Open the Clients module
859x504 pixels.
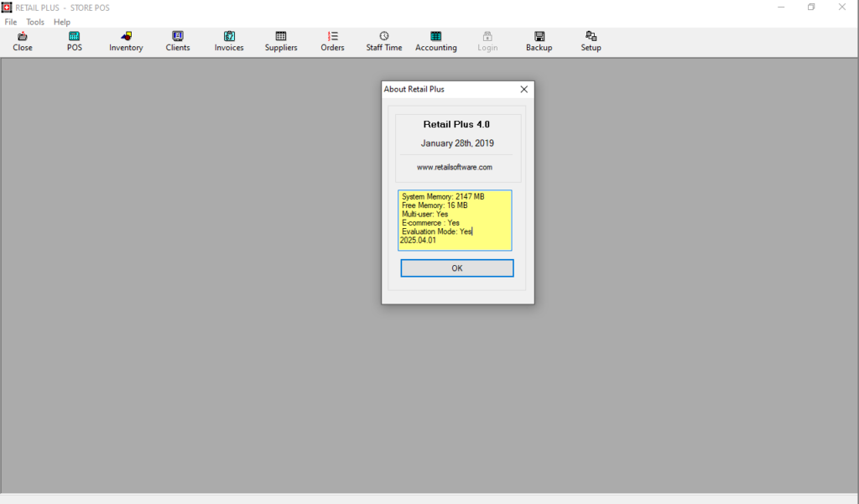coord(178,42)
